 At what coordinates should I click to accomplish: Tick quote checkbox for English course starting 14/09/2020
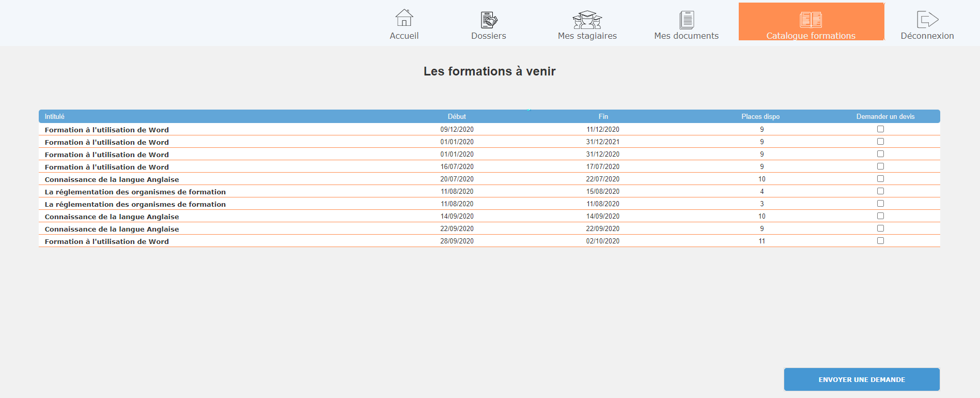tap(880, 216)
